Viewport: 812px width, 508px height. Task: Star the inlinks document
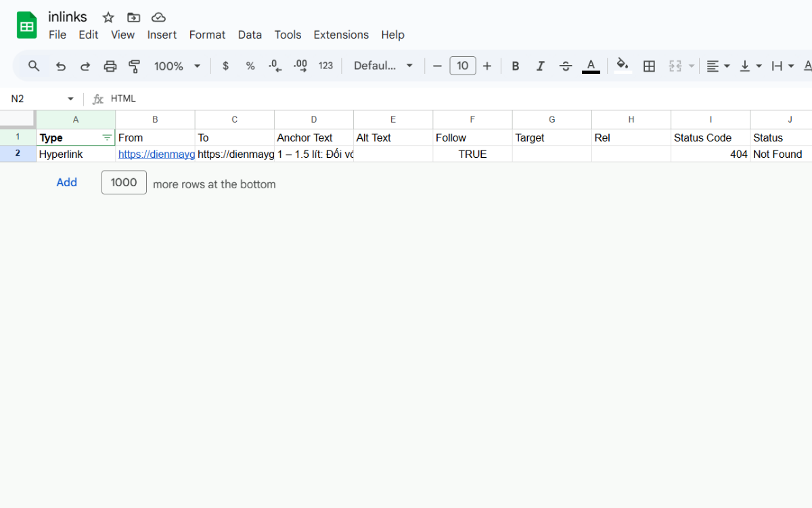pos(108,18)
